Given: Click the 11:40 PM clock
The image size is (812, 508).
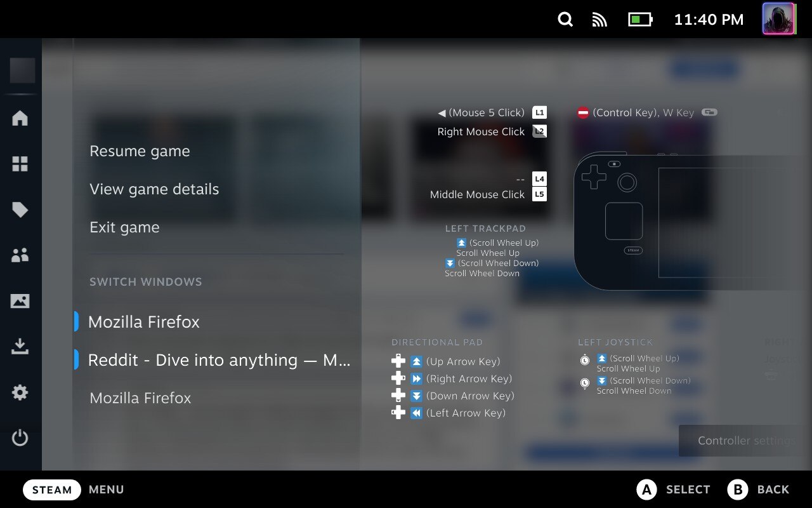Looking at the screenshot, I should click(x=709, y=20).
